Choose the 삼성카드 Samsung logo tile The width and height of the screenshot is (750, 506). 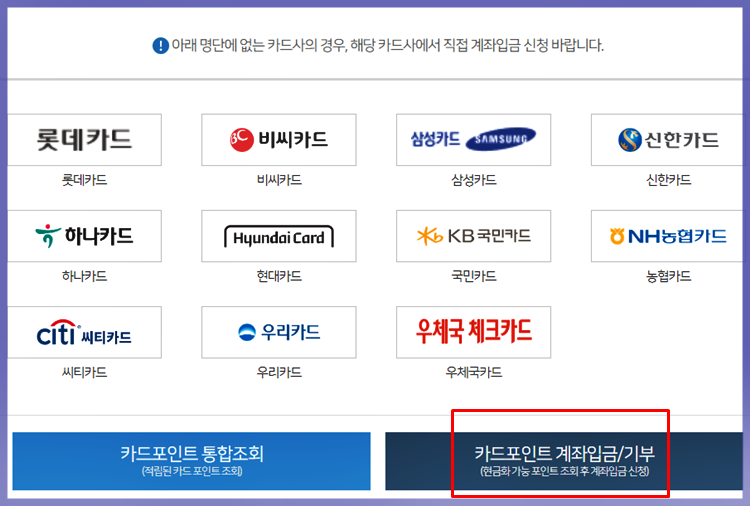click(474, 140)
